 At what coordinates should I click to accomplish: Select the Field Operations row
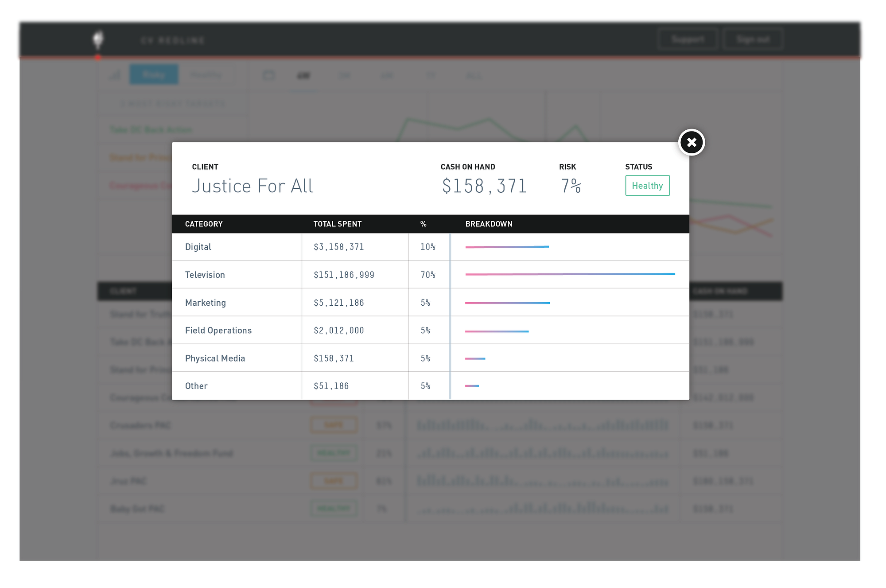coord(218,331)
